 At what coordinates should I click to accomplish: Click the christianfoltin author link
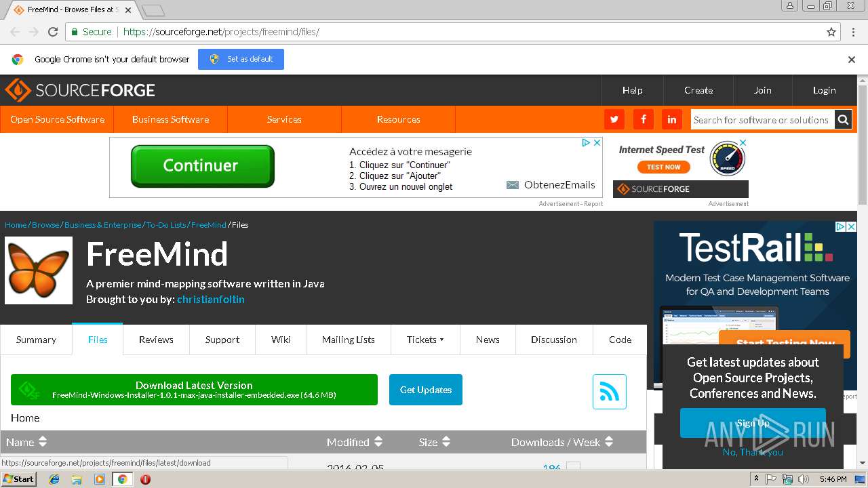[x=211, y=299]
